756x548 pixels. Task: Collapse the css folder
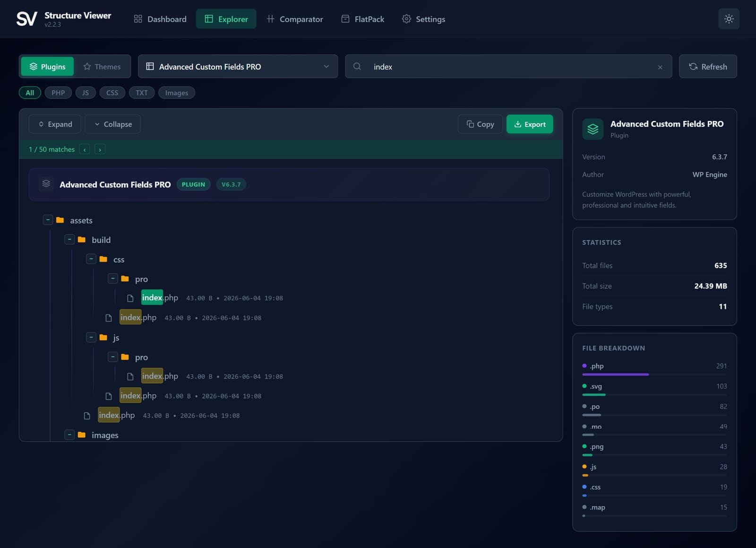coord(91,259)
